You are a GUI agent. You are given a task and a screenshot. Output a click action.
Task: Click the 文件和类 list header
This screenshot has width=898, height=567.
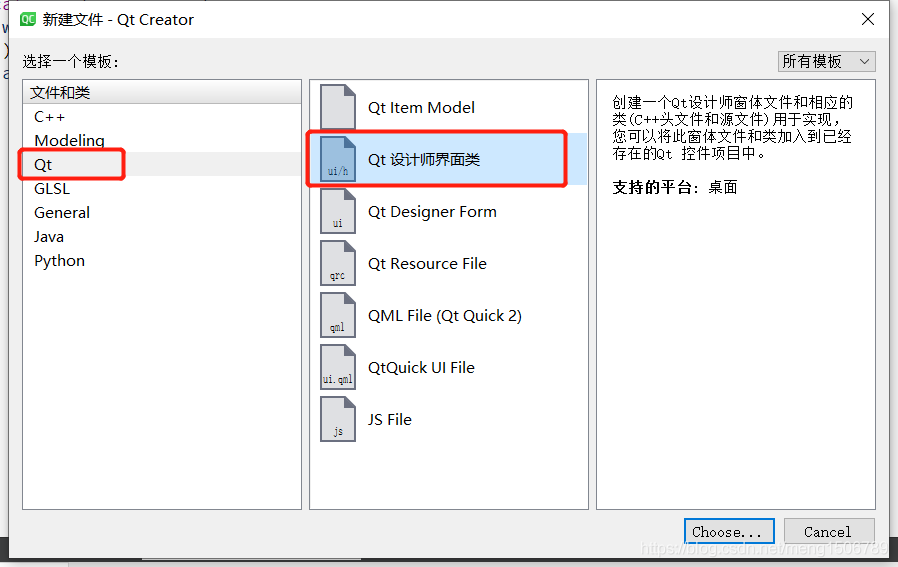pyautogui.click(x=162, y=92)
